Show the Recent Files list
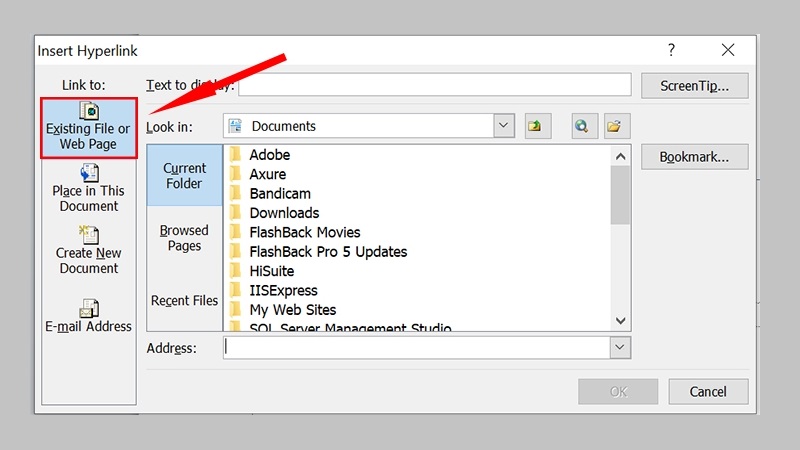 pyautogui.click(x=185, y=300)
